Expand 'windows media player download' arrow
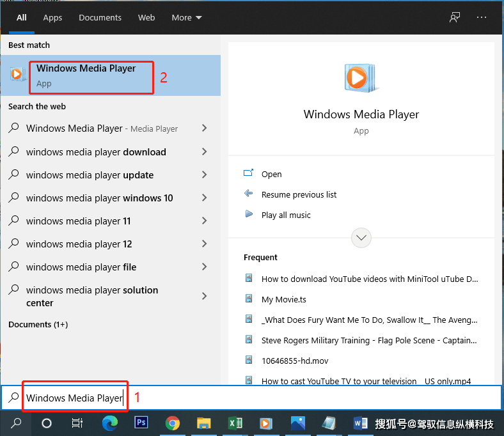 [x=205, y=152]
